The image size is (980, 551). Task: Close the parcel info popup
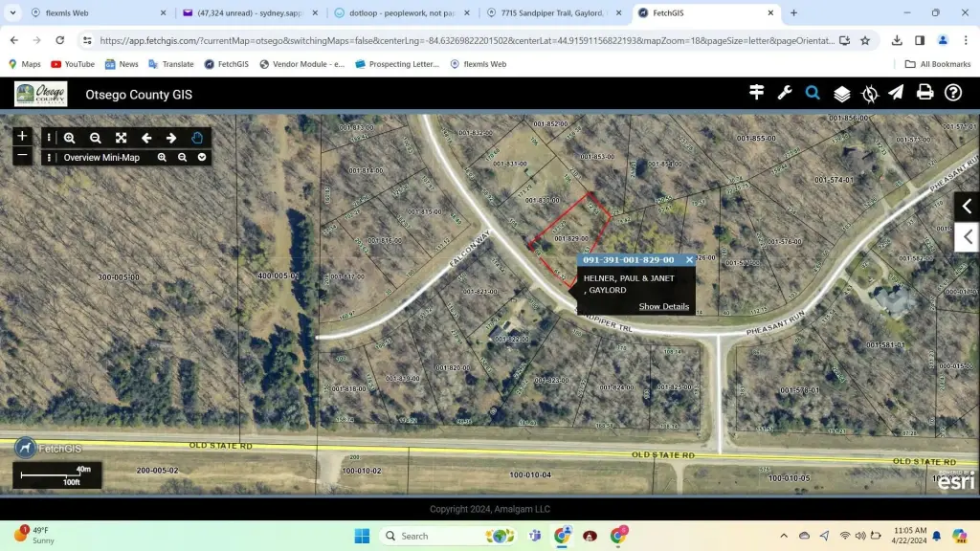(689, 260)
